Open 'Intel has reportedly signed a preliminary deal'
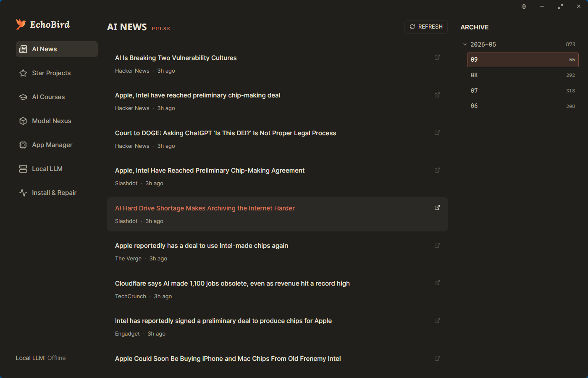Screen dimensions: 588x378 click(x=223, y=321)
